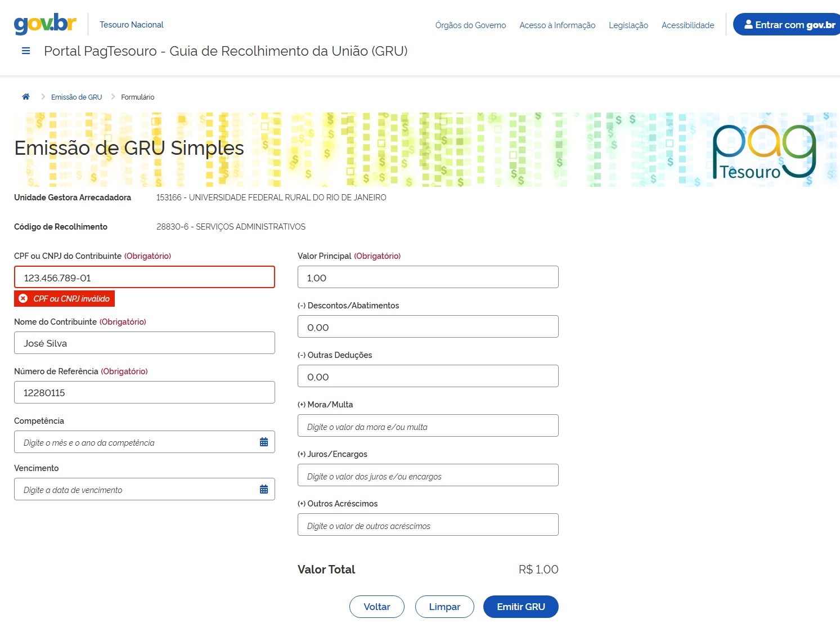
Task: Click the Mora/Multa value field
Action: pos(428,426)
